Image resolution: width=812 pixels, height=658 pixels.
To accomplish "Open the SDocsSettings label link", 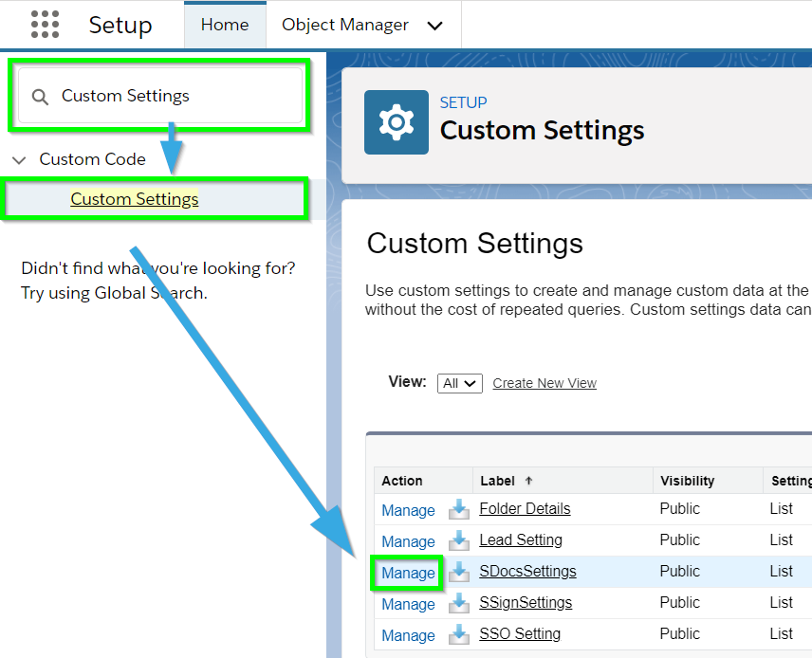I will [x=527, y=571].
